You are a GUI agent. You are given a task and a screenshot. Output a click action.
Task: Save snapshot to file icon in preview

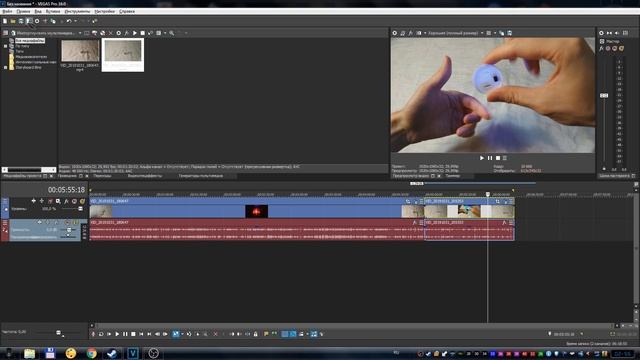tap(510, 33)
